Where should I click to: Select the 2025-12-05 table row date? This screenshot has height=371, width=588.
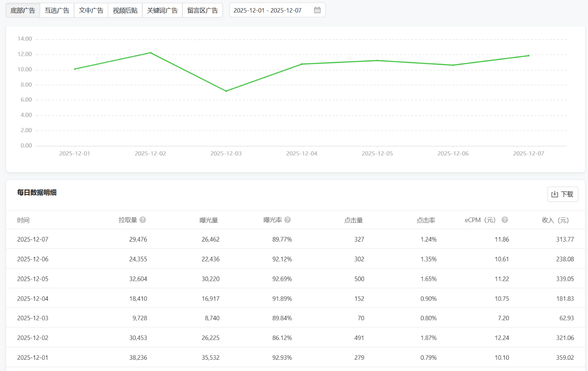33,279
